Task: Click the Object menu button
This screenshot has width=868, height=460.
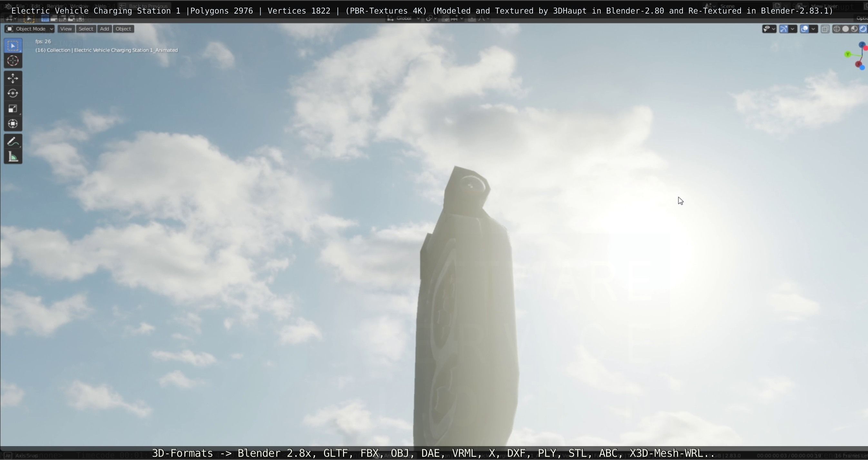Action: [123, 29]
